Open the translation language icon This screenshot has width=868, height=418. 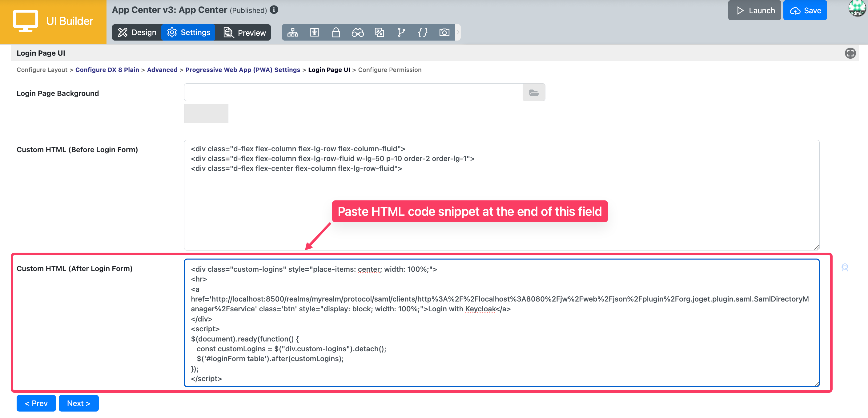[x=380, y=32]
